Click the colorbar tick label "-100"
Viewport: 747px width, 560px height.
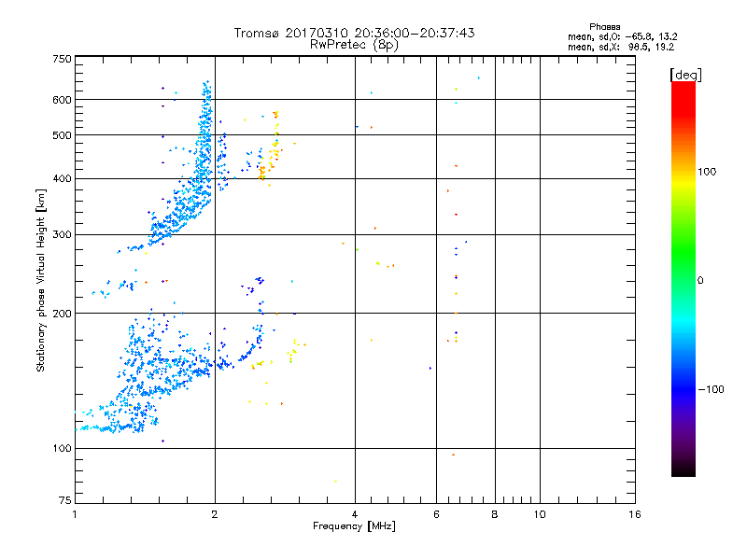711,389
